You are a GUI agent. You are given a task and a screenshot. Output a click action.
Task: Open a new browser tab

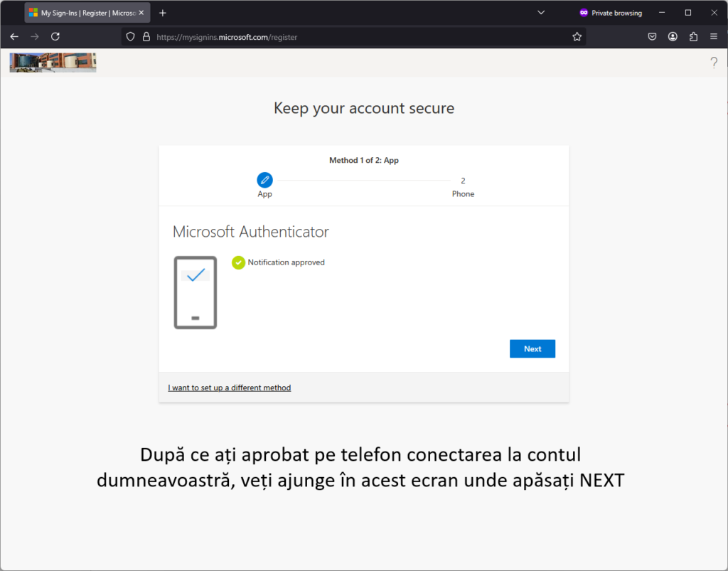coord(163,13)
